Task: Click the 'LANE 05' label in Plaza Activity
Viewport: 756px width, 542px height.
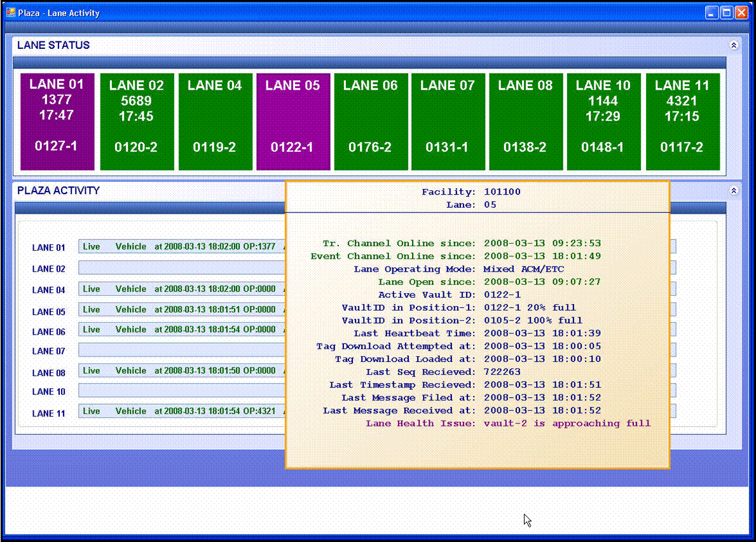Action: click(48, 312)
